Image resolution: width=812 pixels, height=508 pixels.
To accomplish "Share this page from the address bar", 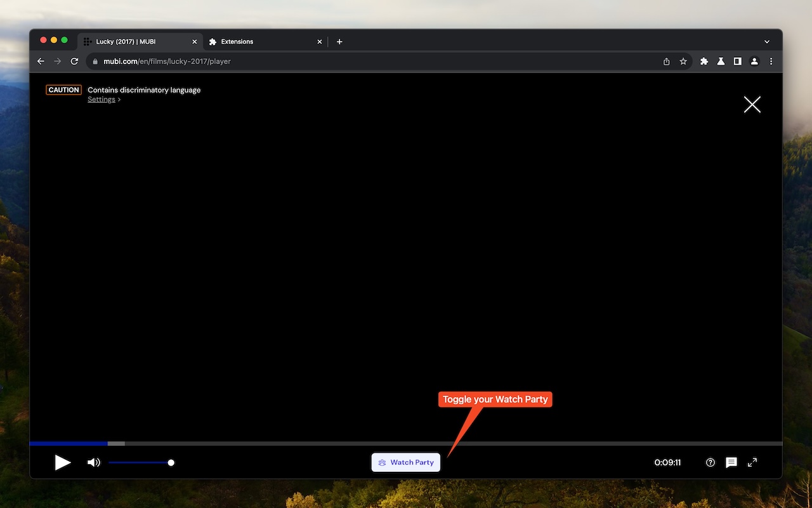I will 666,62.
